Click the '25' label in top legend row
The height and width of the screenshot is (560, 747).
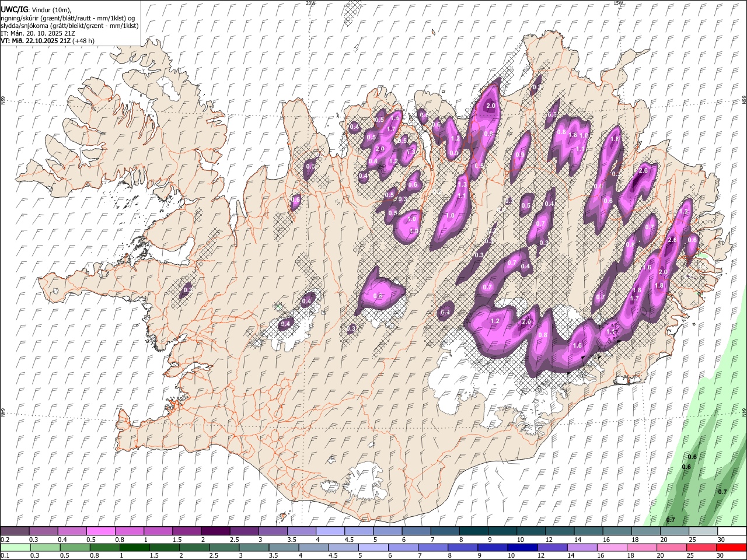click(692, 540)
